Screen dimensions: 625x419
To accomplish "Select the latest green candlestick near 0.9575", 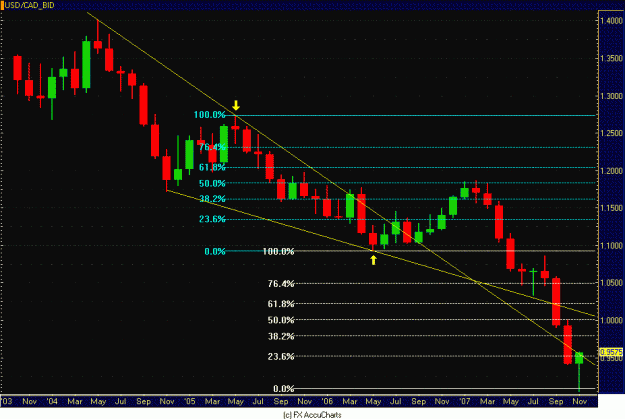I will 579,358.
